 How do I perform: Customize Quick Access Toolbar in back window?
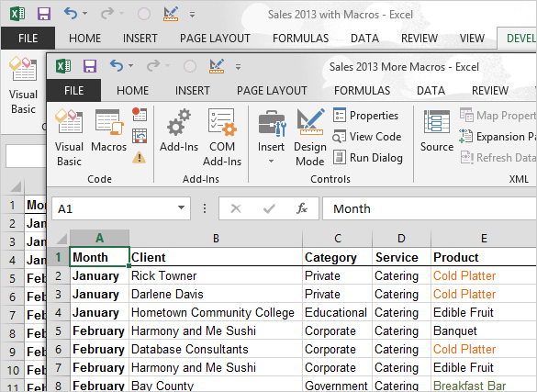point(192,15)
